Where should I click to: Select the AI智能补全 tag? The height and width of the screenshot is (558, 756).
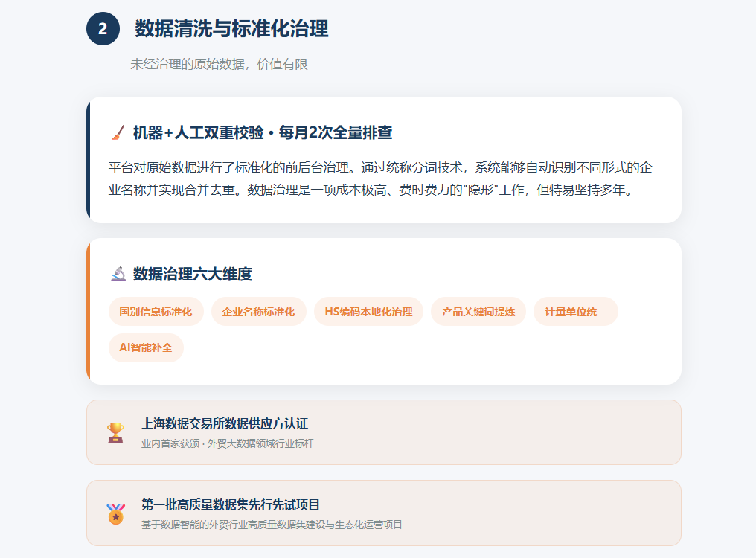coord(146,347)
